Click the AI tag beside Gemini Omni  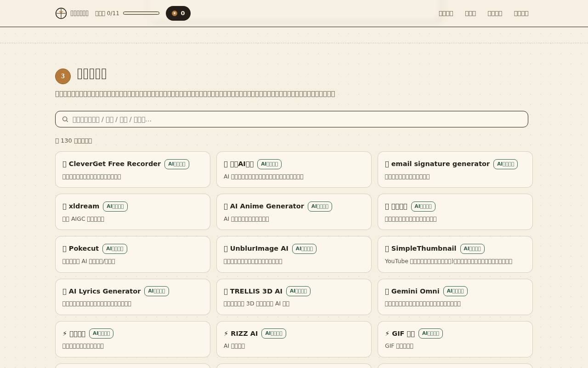tap(455, 291)
